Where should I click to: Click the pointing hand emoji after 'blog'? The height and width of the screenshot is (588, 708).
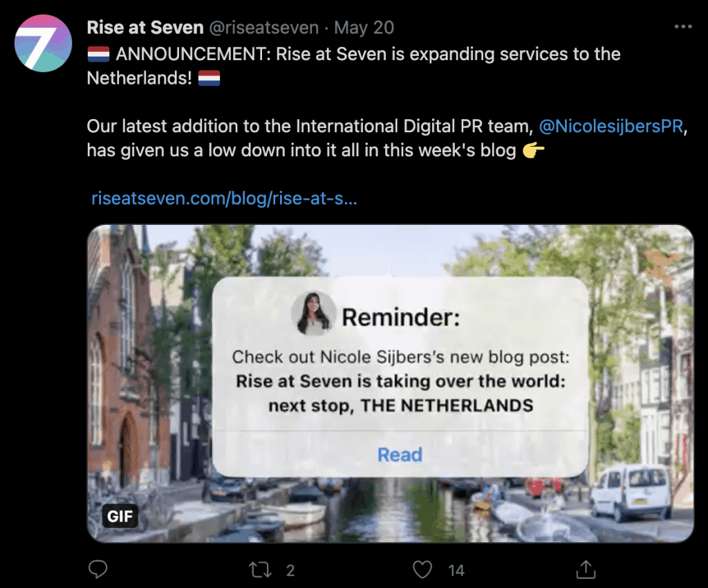pyautogui.click(x=533, y=150)
